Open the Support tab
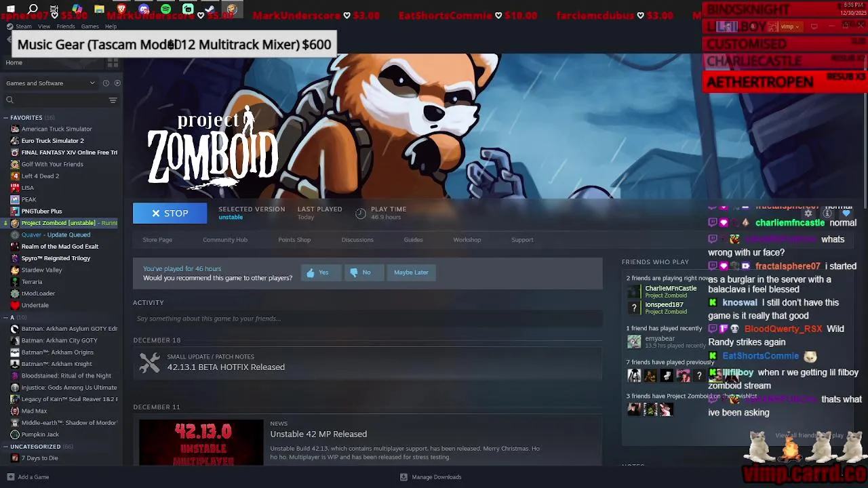The height and width of the screenshot is (488, 868). [x=522, y=240]
